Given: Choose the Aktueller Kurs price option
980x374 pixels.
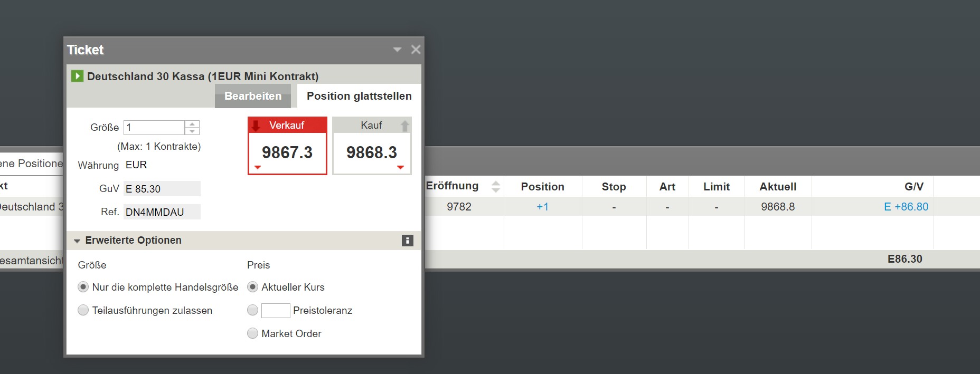Looking at the screenshot, I should point(253,287).
